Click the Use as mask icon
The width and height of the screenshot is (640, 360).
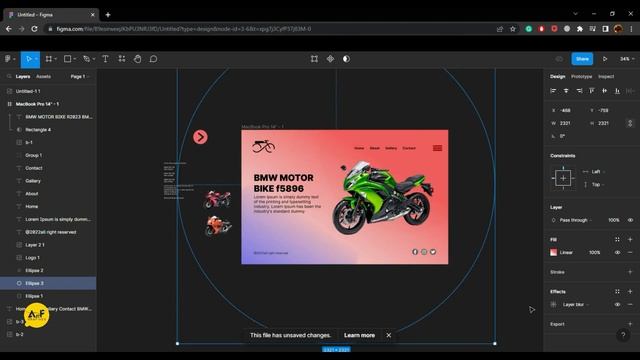(346, 59)
